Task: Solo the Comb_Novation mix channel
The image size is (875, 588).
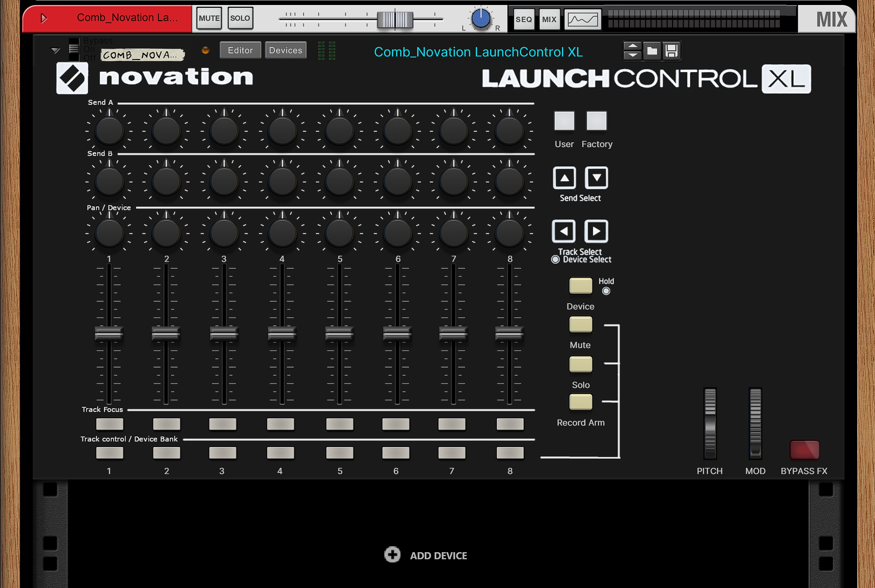Action: tap(240, 18)
